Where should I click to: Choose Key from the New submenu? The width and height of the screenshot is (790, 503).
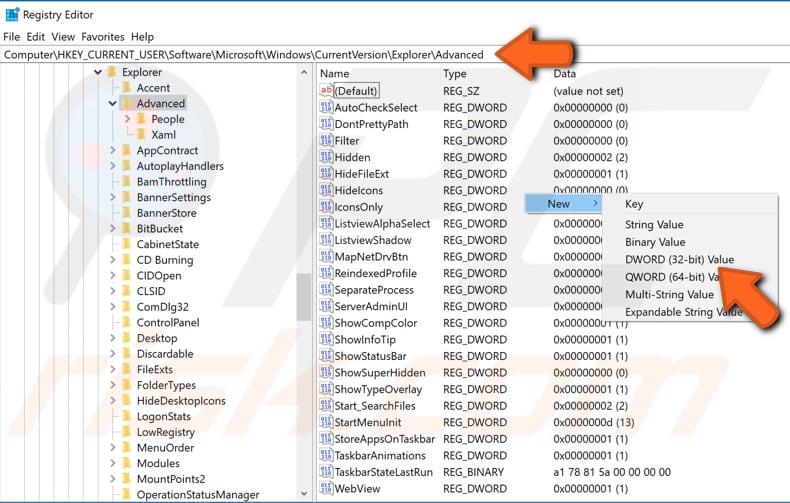634,204
